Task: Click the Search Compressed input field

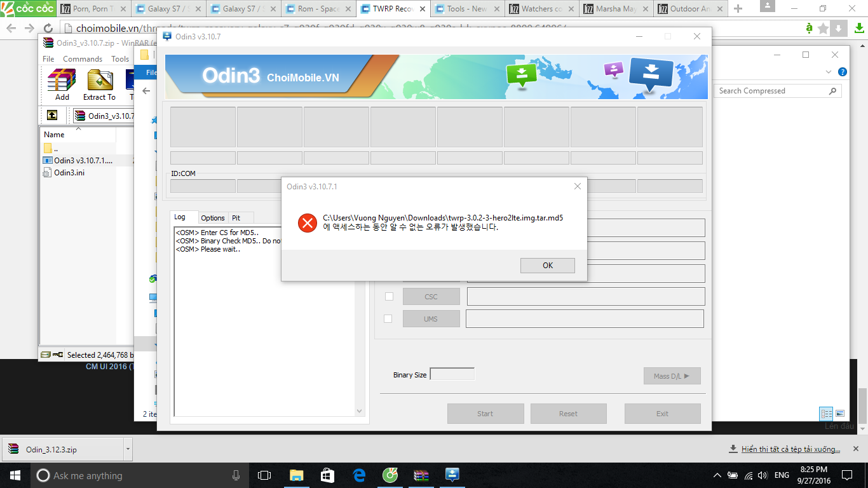Action: click(771, 91)
